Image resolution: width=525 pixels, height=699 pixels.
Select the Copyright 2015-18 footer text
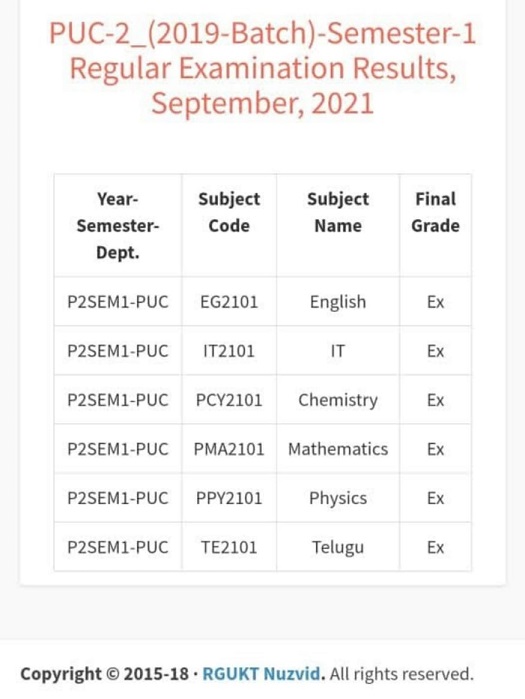pos(105,674)
